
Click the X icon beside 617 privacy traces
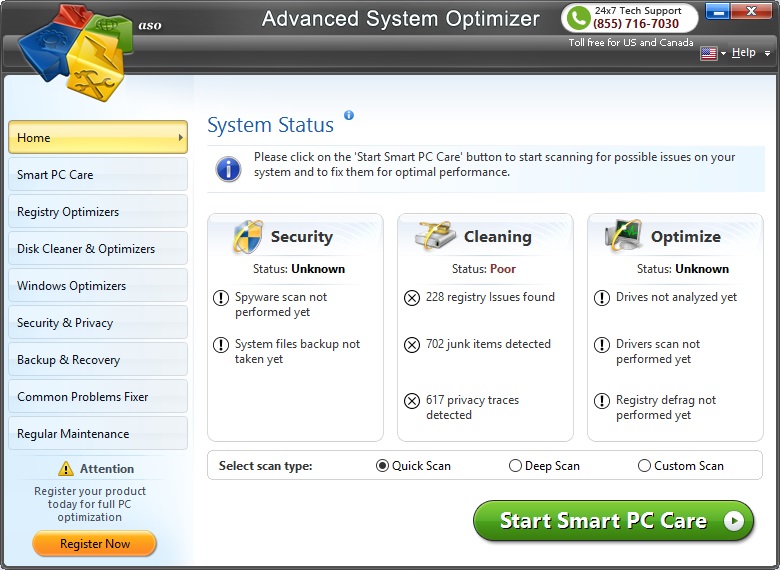411,400
